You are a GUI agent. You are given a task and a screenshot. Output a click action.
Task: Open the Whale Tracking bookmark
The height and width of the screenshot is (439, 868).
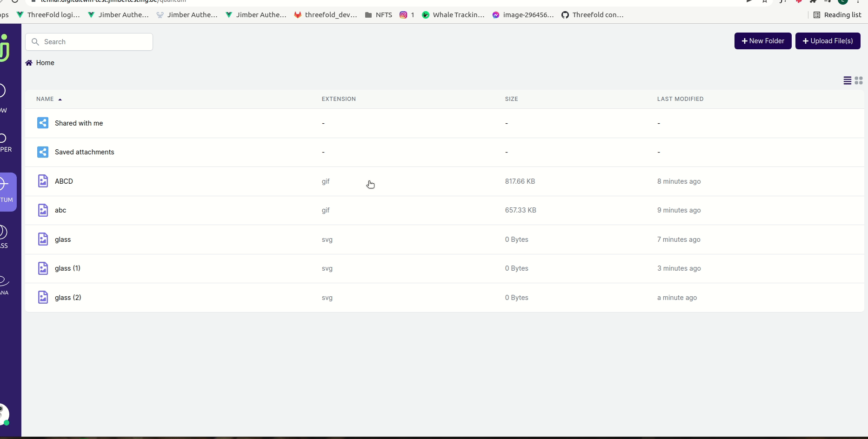click(x=454, y=14)
